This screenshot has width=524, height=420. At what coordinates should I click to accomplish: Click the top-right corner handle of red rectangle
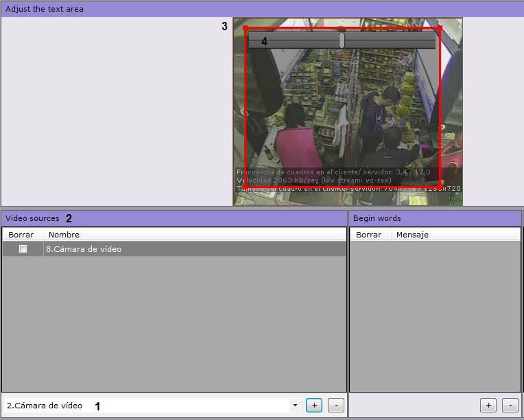[440, 28]
